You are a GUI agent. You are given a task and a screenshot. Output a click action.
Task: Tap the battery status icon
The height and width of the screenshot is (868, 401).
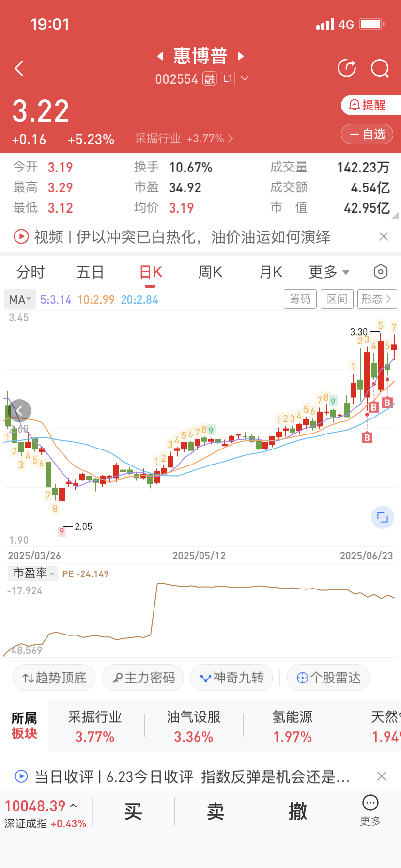point(372,24)
